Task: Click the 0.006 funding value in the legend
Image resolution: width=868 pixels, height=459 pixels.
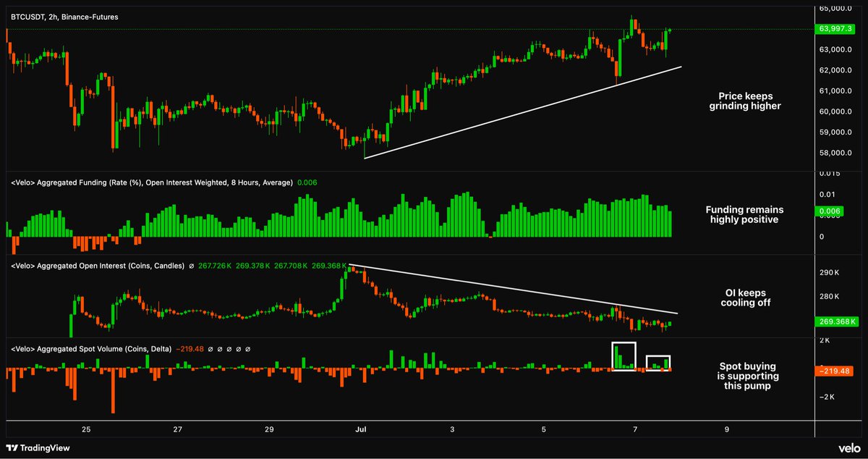Action: 307,182
